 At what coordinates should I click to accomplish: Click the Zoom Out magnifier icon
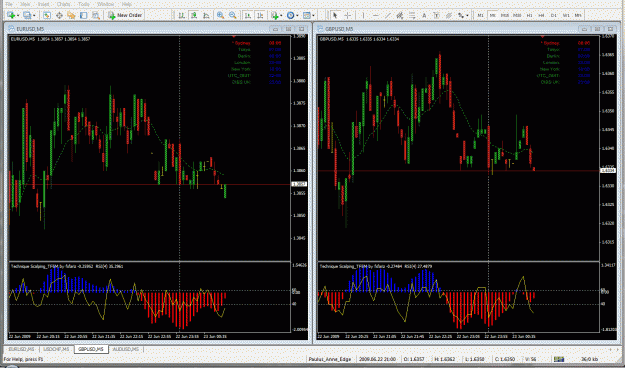tap(232, 15)
